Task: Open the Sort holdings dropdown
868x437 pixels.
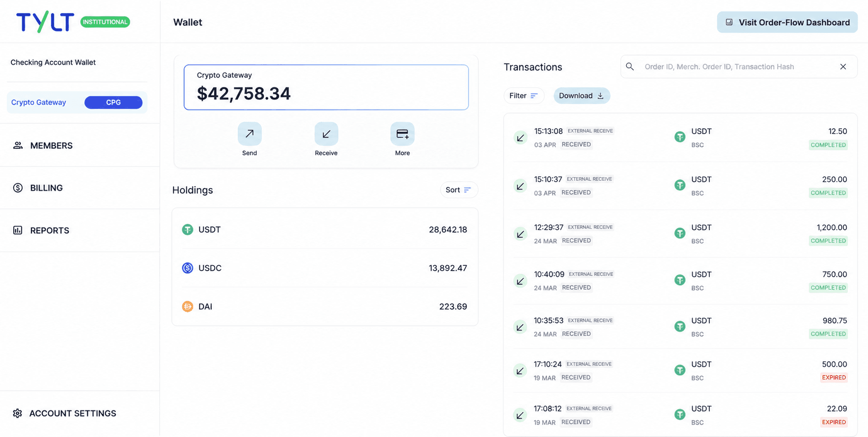Action: 458,190
